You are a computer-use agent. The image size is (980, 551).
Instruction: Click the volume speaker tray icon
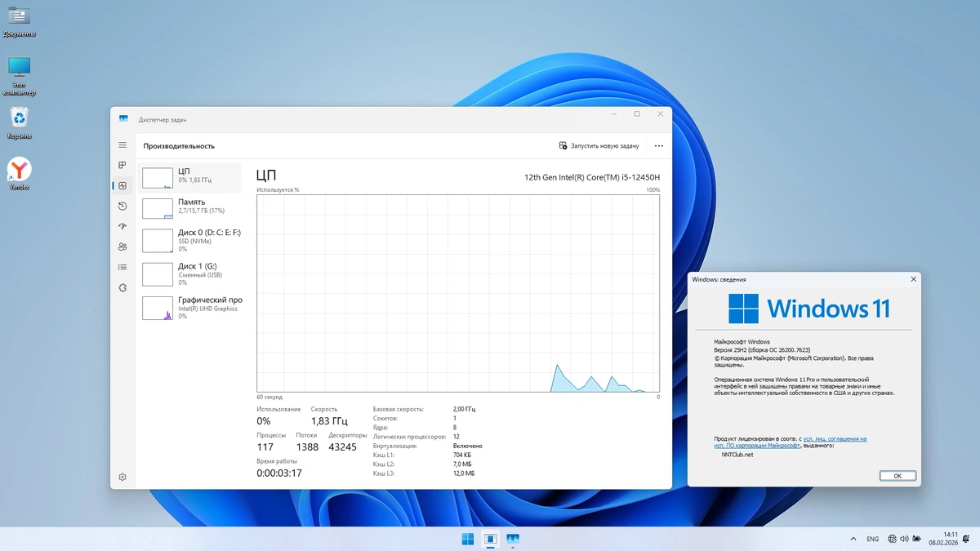point(904,539)
